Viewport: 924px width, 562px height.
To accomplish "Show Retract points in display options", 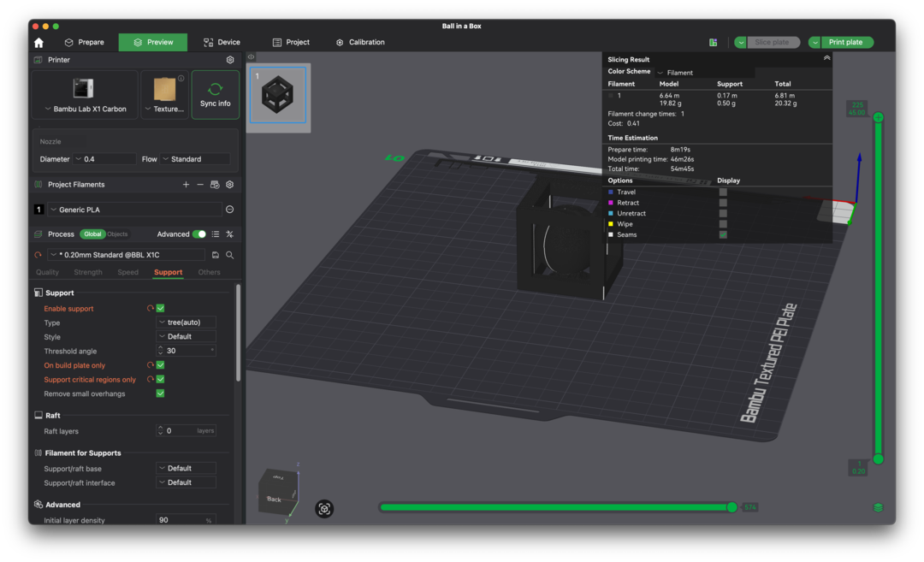I will [723, 203].
